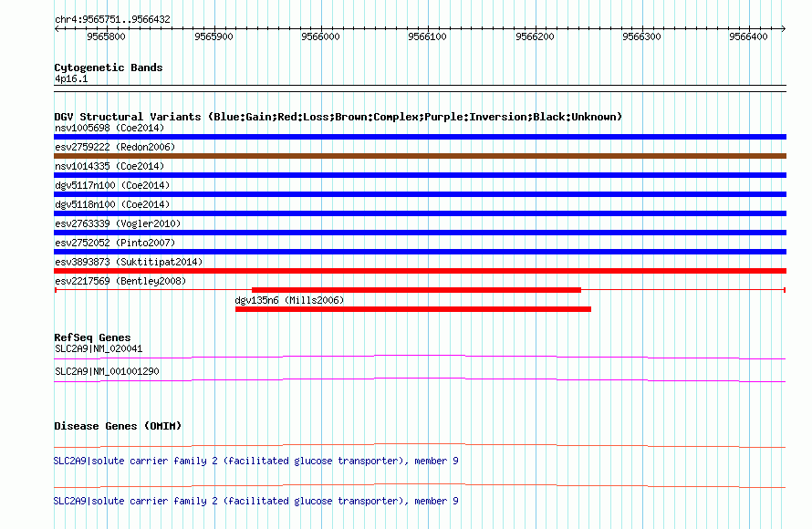Click the first orange OMIM disease gene line
The height and width of the screenshot is (529, 812).
(x=420, y=445)
